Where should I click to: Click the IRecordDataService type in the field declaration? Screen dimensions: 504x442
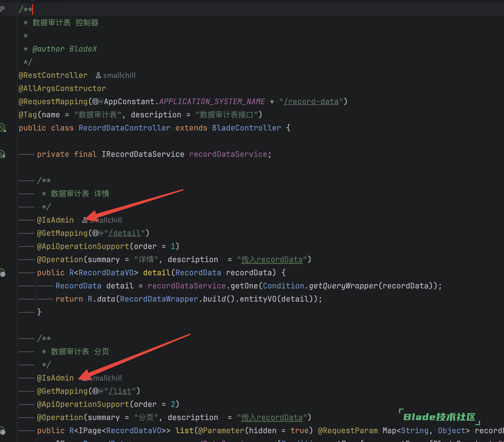point(143,154)
